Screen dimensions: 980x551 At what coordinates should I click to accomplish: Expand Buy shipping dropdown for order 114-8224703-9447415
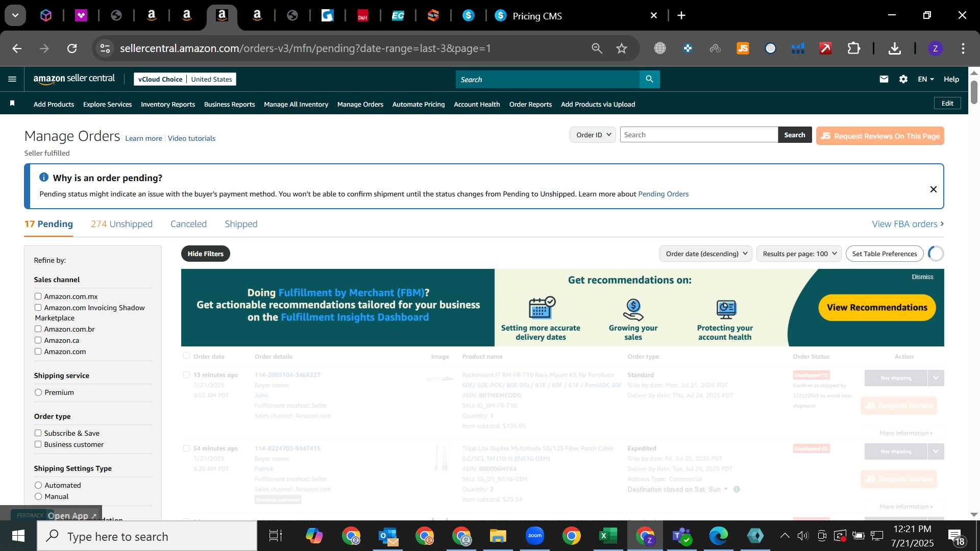(x=936, y=452)
